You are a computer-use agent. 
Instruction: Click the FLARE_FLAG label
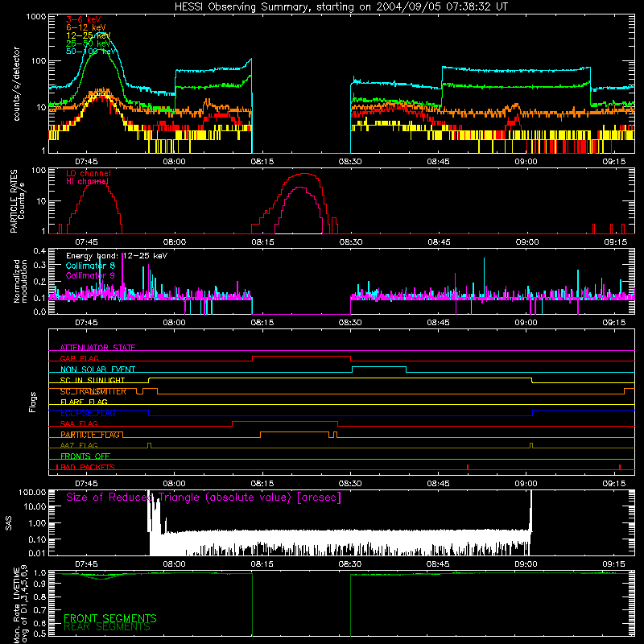(x=84, y=402)
